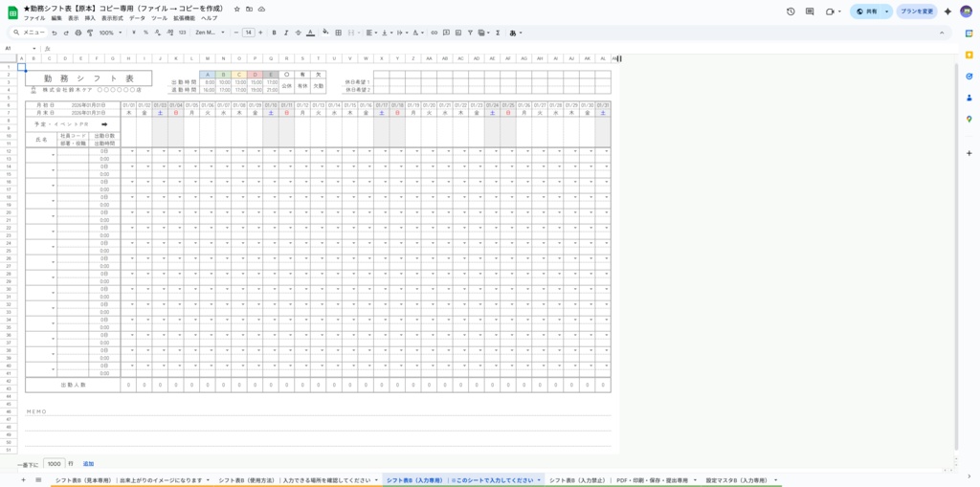Show the all sheets list
980x487 pixels.
(38, 479)
